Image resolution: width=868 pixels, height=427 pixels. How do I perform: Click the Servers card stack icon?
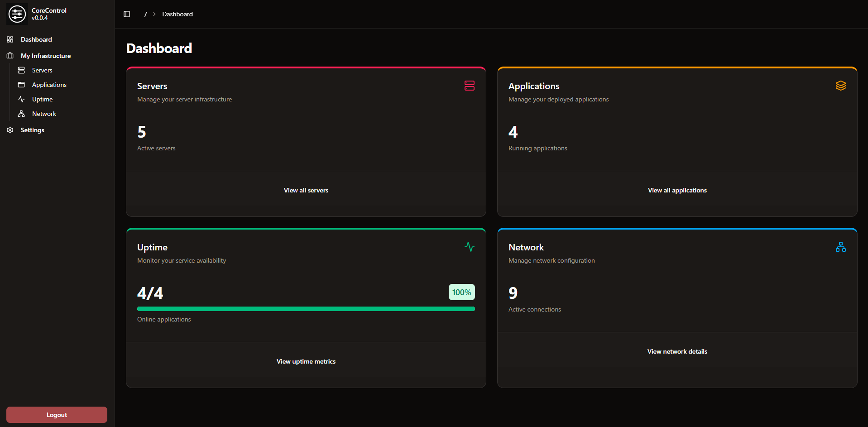pos(469,86)
